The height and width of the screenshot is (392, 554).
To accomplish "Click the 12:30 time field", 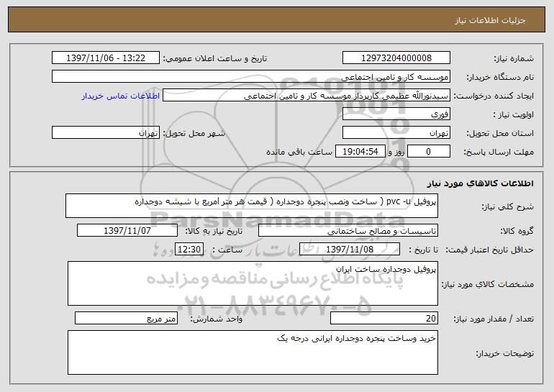I will point(189,250).
